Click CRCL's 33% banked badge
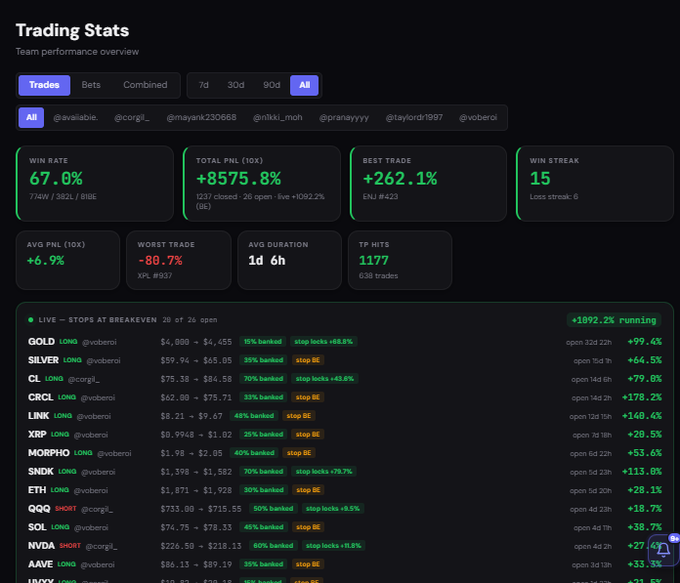Image resolution: width=680 pixels, height=583 pixels. 263,397
